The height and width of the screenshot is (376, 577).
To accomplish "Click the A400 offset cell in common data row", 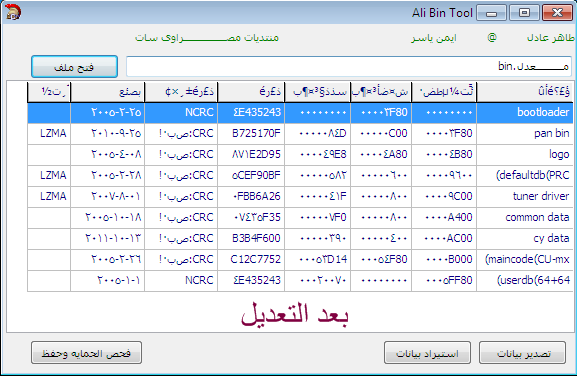I will [x=444, y=217].
